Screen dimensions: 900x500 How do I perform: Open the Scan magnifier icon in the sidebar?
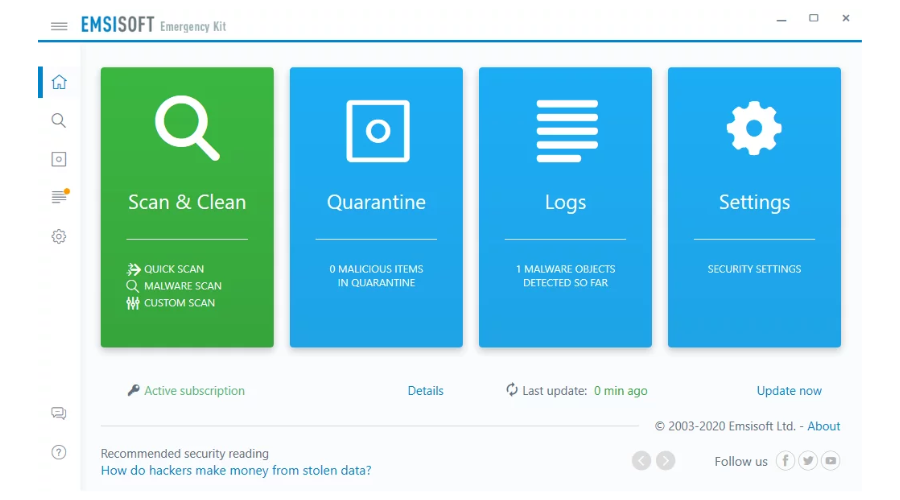pos(59,121)
